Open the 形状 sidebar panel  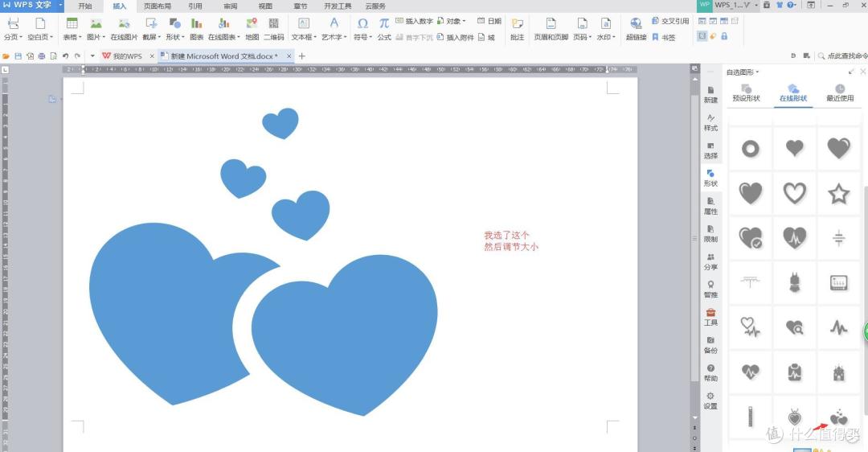click(x=710, y=179)
